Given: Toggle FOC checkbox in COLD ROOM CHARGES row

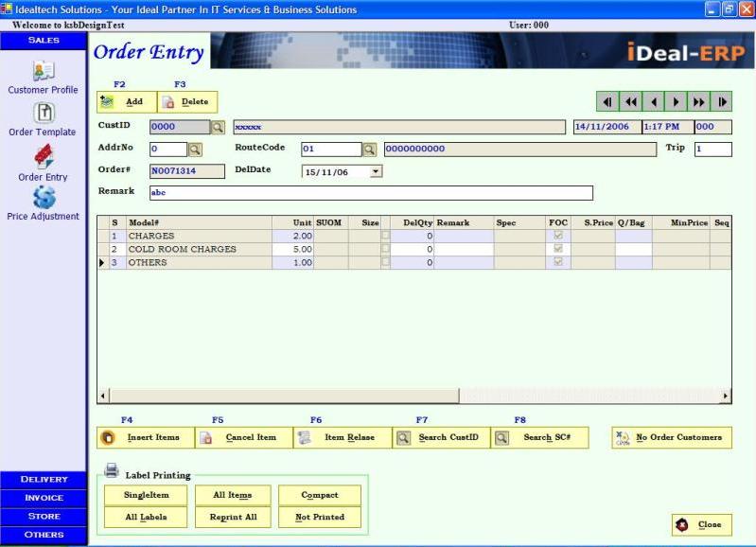Looking at the screenshot, I should point(558,248).
